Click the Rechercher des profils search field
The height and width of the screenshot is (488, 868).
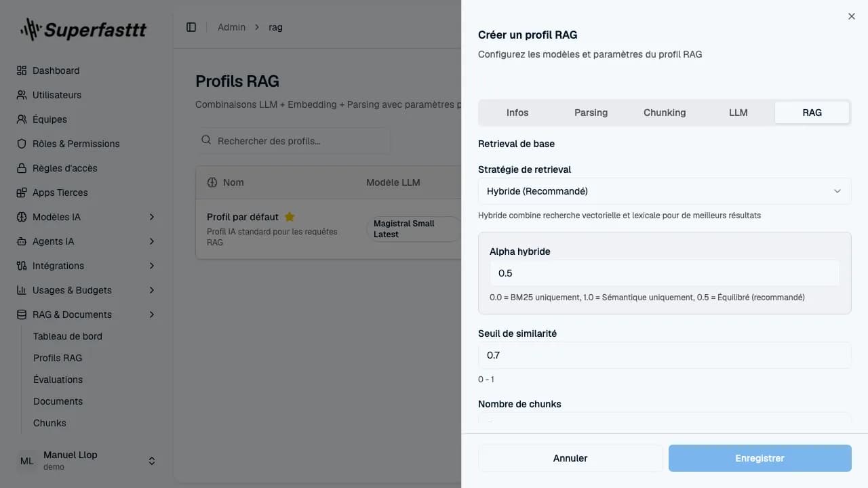point(293,141)
